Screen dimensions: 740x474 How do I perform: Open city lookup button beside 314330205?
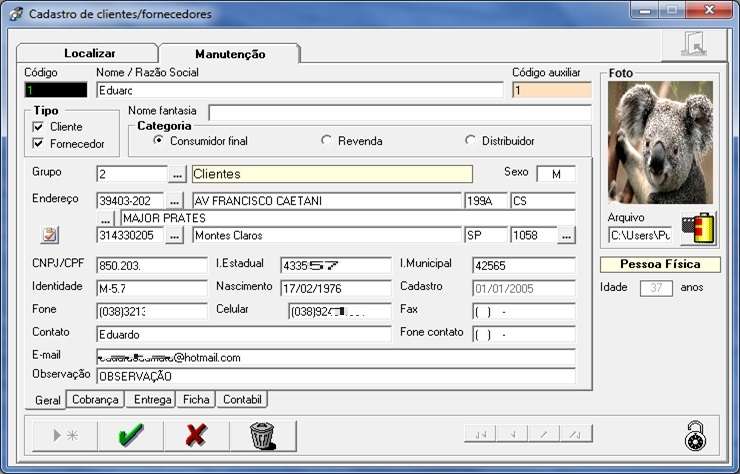click(176, 236)
